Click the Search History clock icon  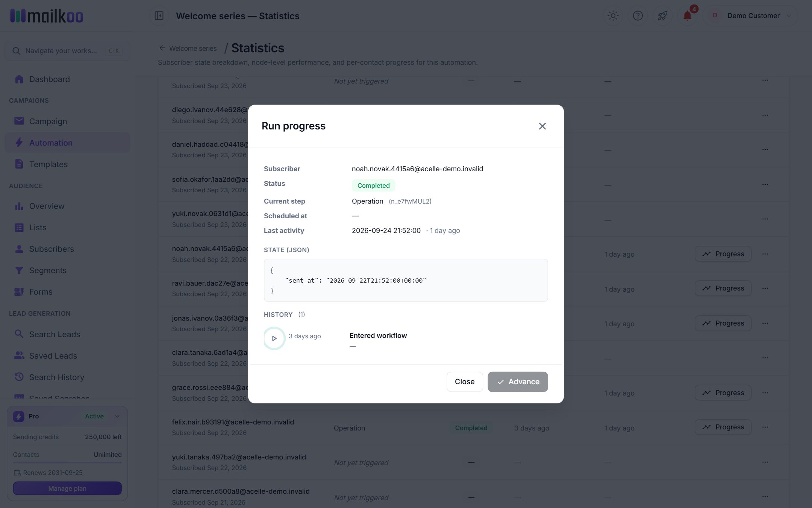pyautogui.click(x=19, y=377)
